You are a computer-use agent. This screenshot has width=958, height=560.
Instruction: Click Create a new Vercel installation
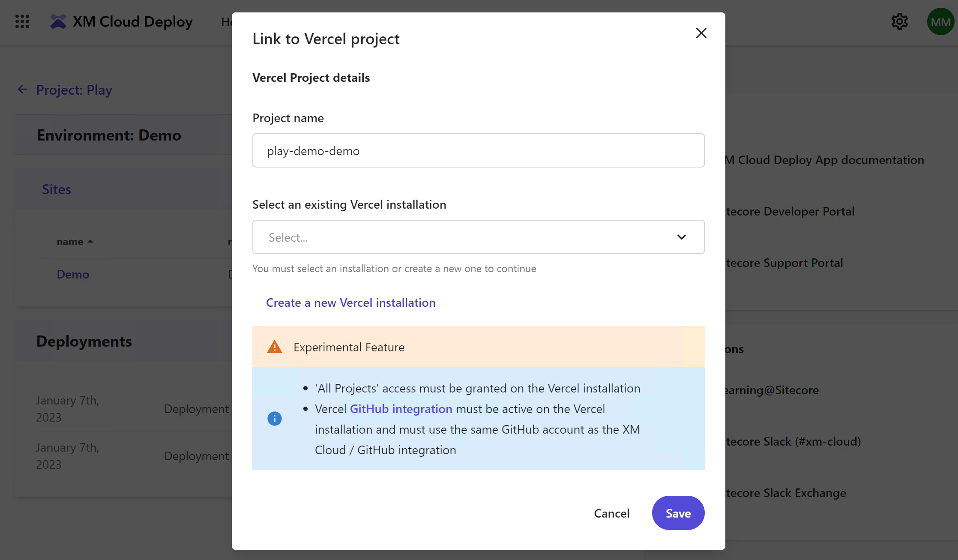pos(350,302)
